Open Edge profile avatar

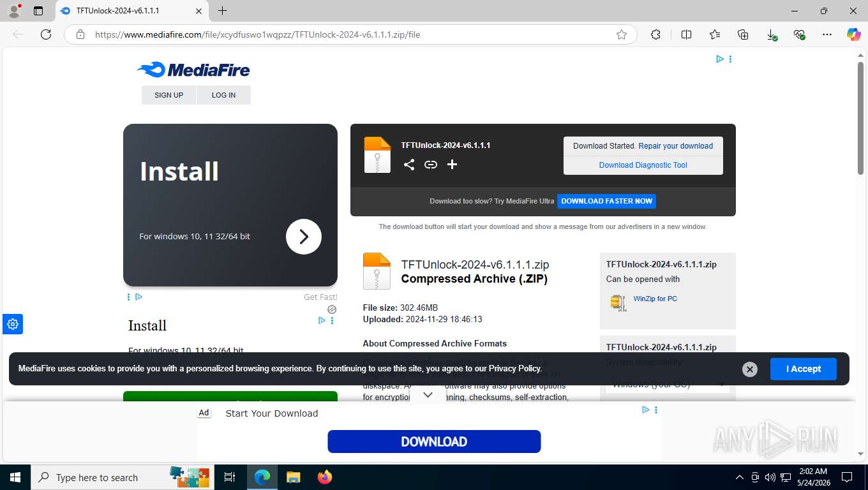14,11
